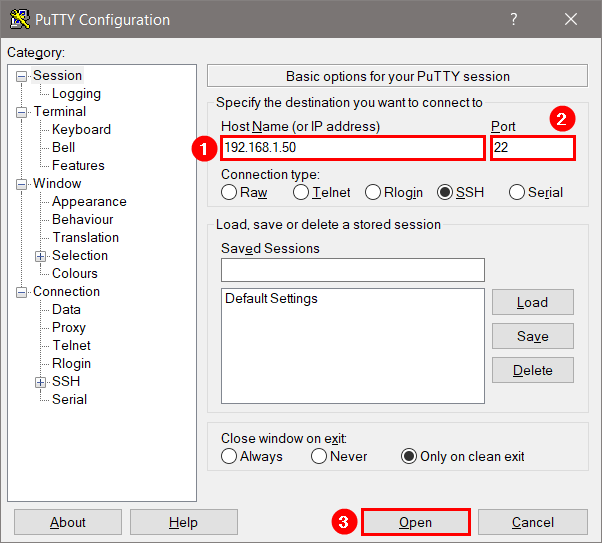Open the Telnet category in the tree
The width and height of the screenshot is (602, 543).
click(71, 346)
